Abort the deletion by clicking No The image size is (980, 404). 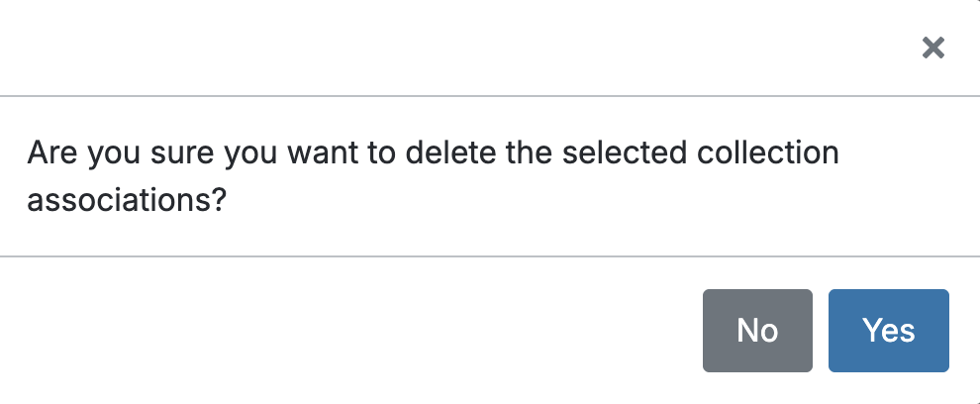tap(757, 331)
